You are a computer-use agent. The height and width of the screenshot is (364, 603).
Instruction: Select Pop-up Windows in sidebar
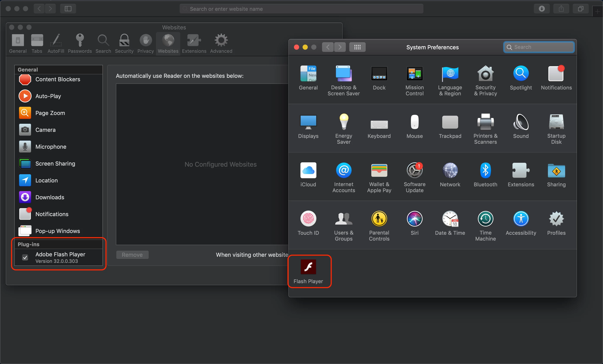pos(57,231)
